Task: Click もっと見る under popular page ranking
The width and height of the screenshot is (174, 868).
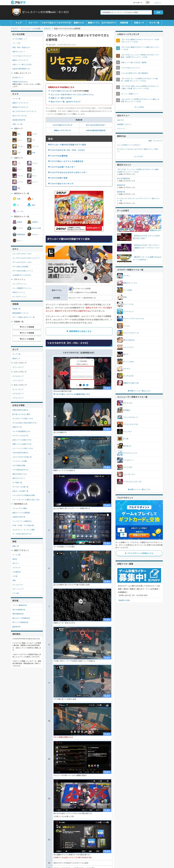Action: tap(139, 107)
